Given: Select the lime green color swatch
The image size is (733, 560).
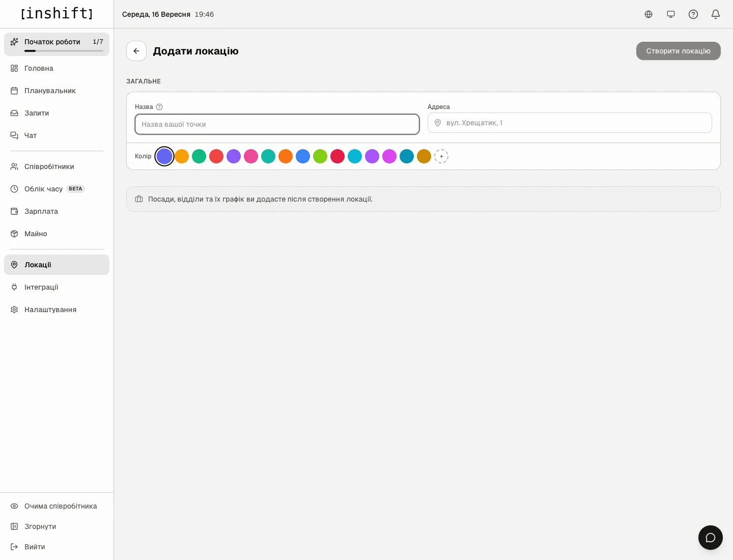Looking at the screenshot, I should click(320, 156).
